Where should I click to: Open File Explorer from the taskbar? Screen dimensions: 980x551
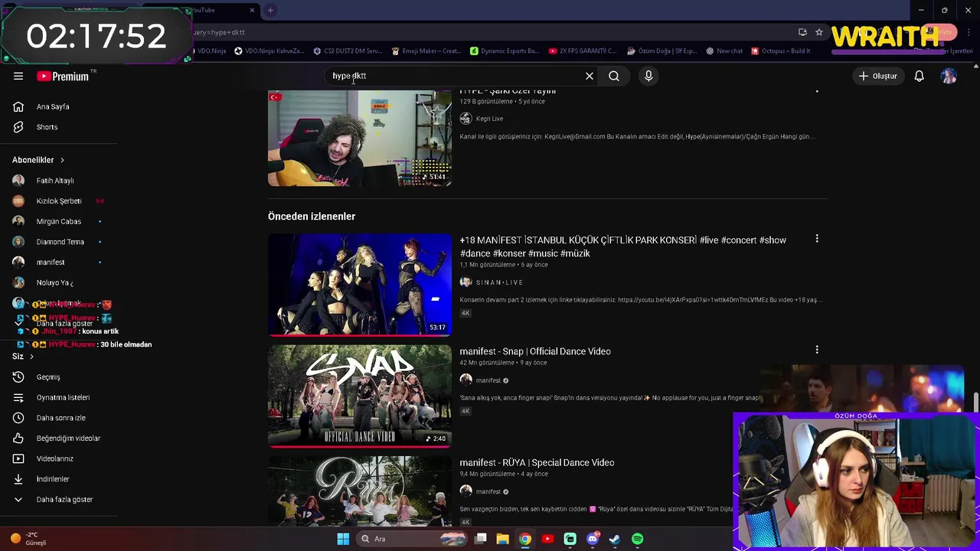pyautogui.click(x=502, y=539)
